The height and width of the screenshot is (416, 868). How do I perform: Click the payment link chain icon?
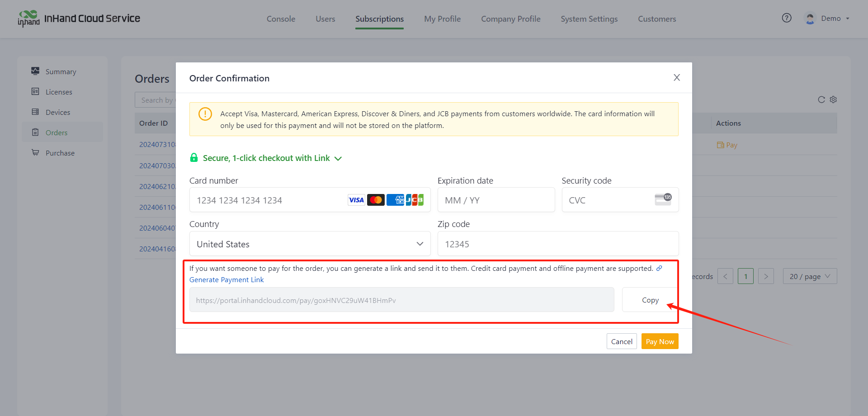[x=659, y=268]
